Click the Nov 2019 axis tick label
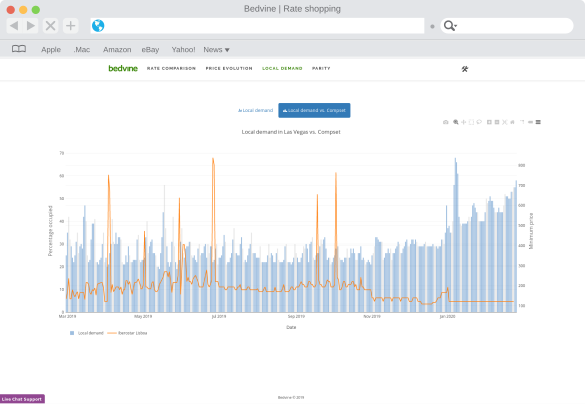This screenshot has width=585, height=416. coord(372,316)
